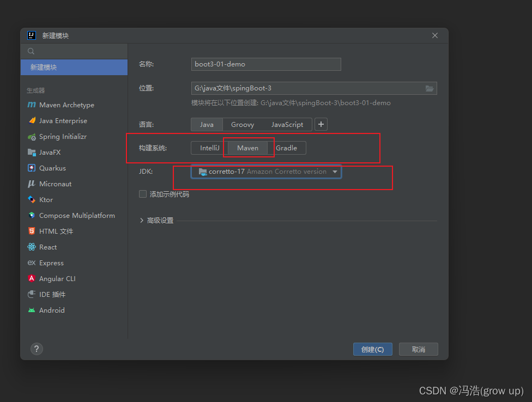Select the Quarkus generator label
This screenshot has height=402, width=532.
(x=52, y=168)
